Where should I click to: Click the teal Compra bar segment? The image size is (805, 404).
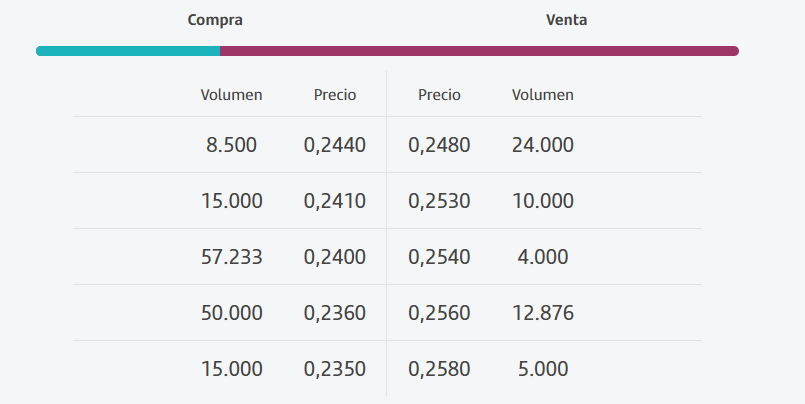click(128, 51)
